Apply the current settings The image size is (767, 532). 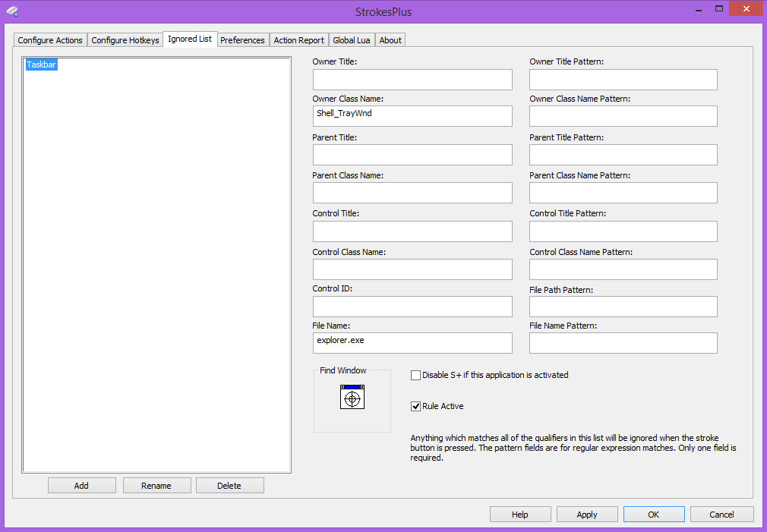pos(587,515)
